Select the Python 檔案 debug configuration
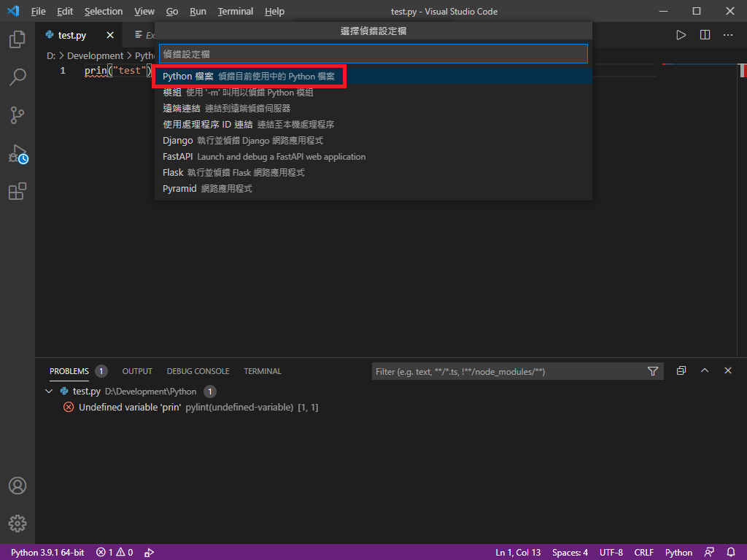Screen dimensions: 747x560 click(x=373, y=76)
